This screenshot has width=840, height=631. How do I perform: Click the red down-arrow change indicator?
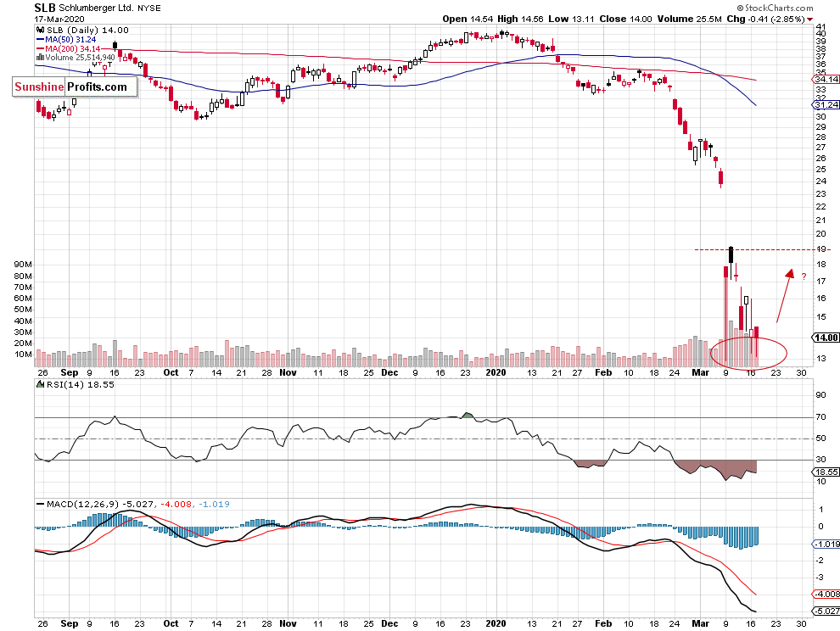tap(809, 20)
